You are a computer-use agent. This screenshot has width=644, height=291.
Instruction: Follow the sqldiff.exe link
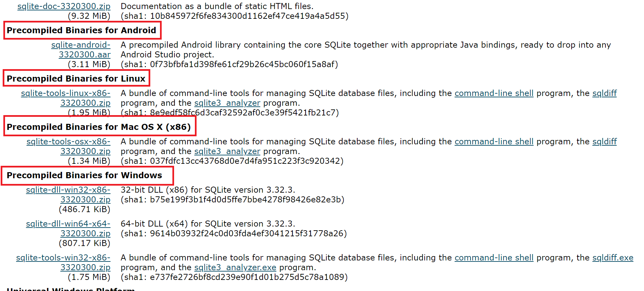(x=613, y=258)
